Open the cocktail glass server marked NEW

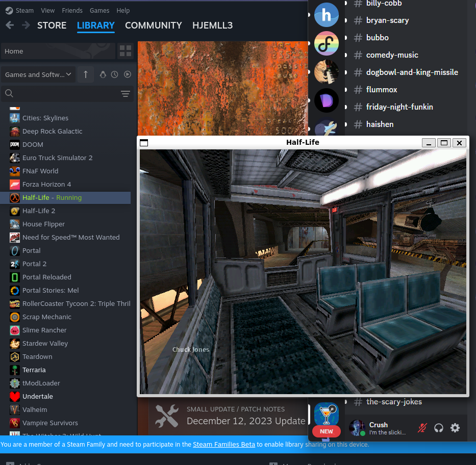click(327, 415)
